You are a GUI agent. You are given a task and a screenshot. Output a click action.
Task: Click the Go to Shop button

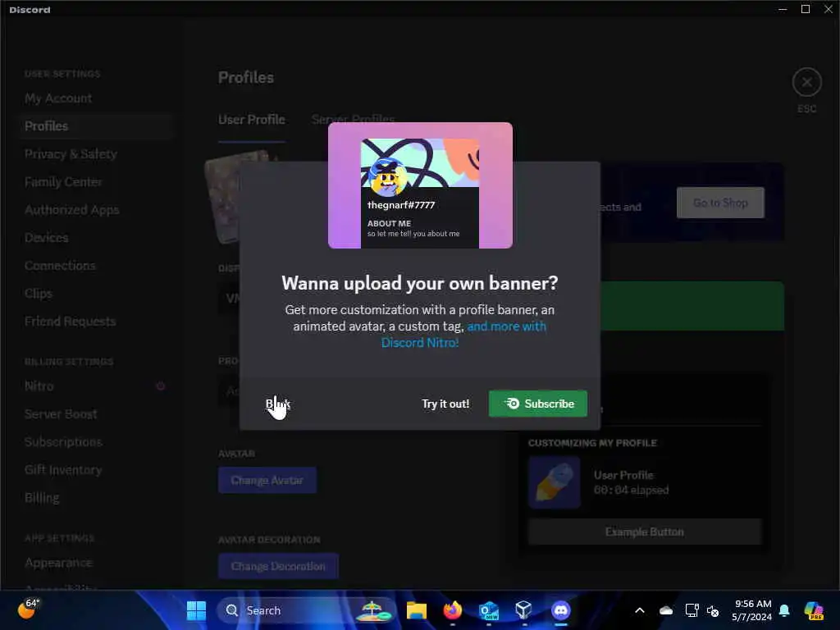click(x=720, y=203)
